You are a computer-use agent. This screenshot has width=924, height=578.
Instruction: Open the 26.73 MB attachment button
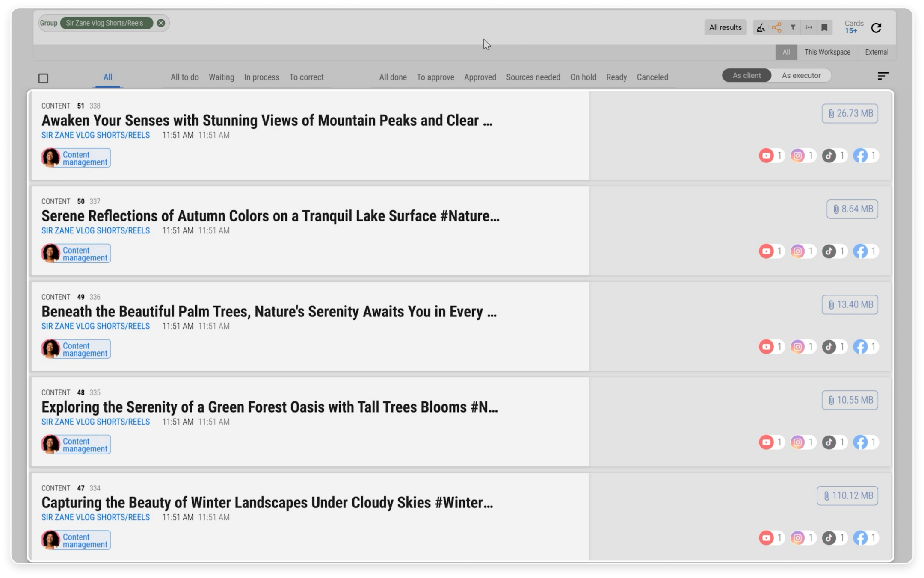(850, 114)
